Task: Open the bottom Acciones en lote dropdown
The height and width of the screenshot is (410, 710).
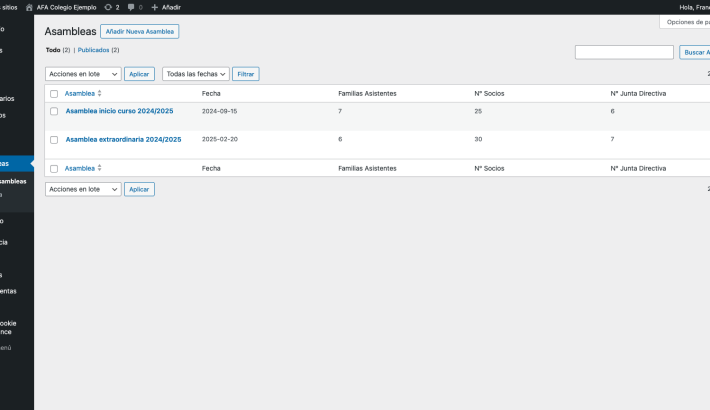Action: 83,189
